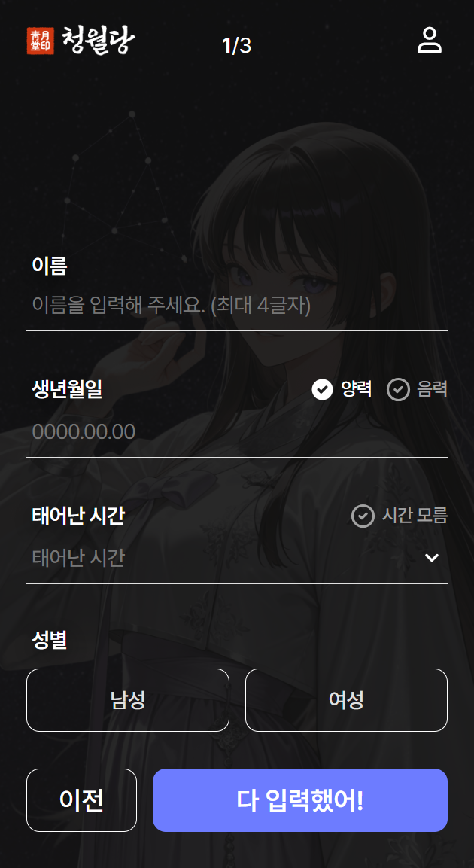The height and width of the screenshot is (868, 474).
Task: Open the user profile icon
Action: (x=429, y=41)
